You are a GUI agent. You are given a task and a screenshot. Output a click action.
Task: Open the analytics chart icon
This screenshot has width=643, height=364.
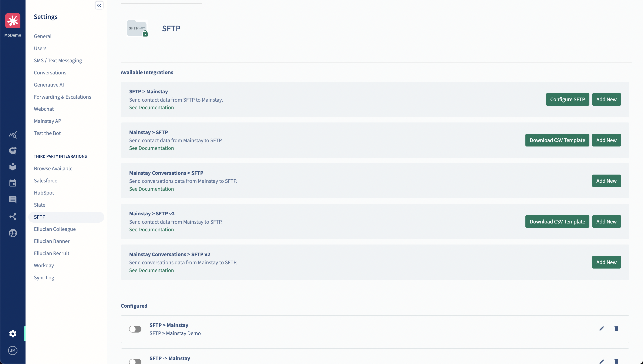point(13,135)
